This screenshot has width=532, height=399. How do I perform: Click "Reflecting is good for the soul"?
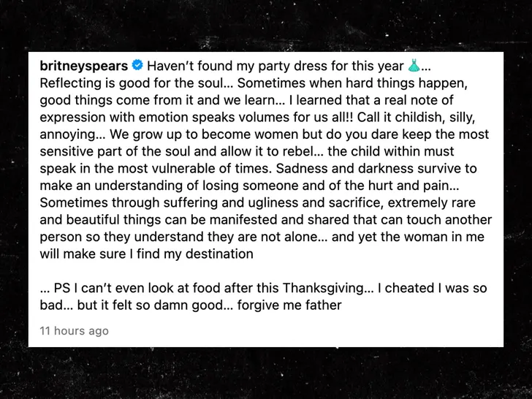click(x=125, y=84)
